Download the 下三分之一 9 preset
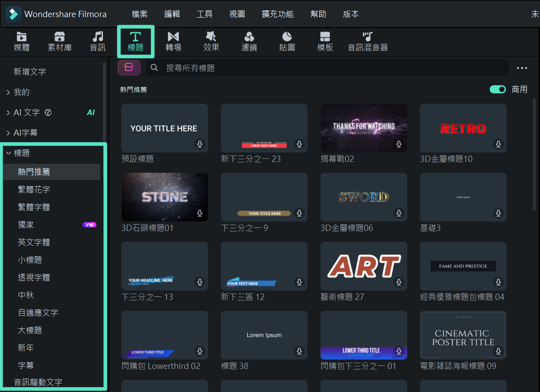The width and height of the screenshot is (540, 392). [x=299, y=213]
